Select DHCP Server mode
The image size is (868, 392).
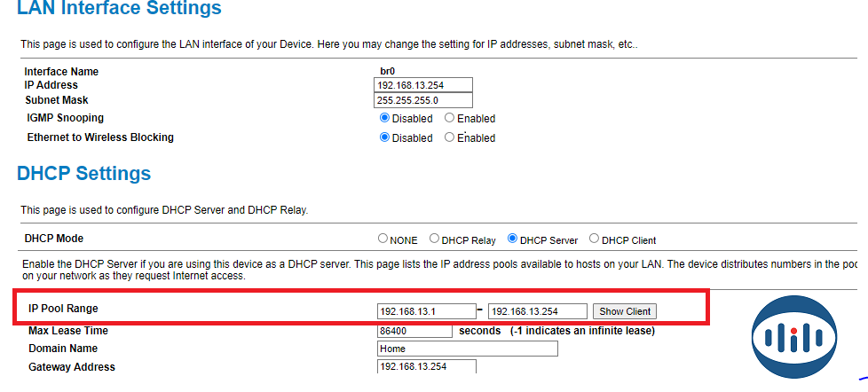[513, 239]
